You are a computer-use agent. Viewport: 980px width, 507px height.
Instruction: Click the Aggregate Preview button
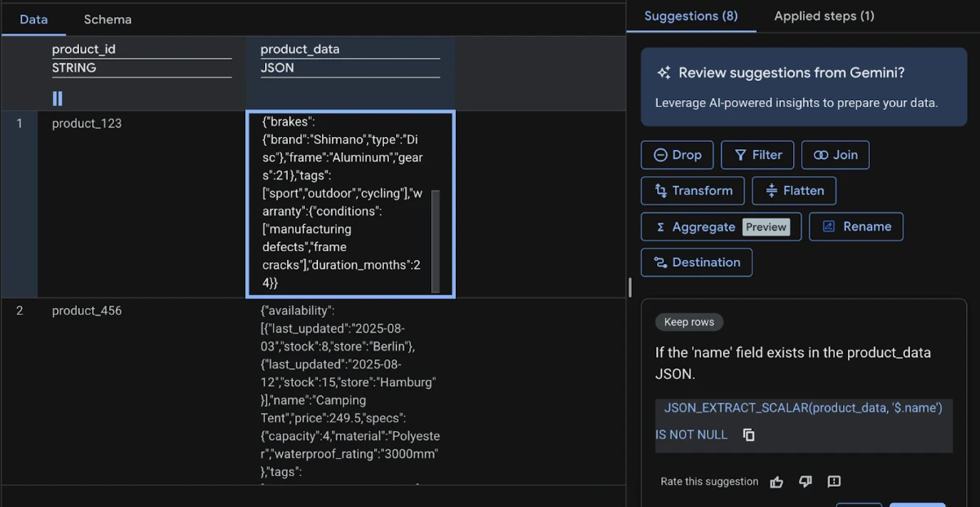(721, 227)
